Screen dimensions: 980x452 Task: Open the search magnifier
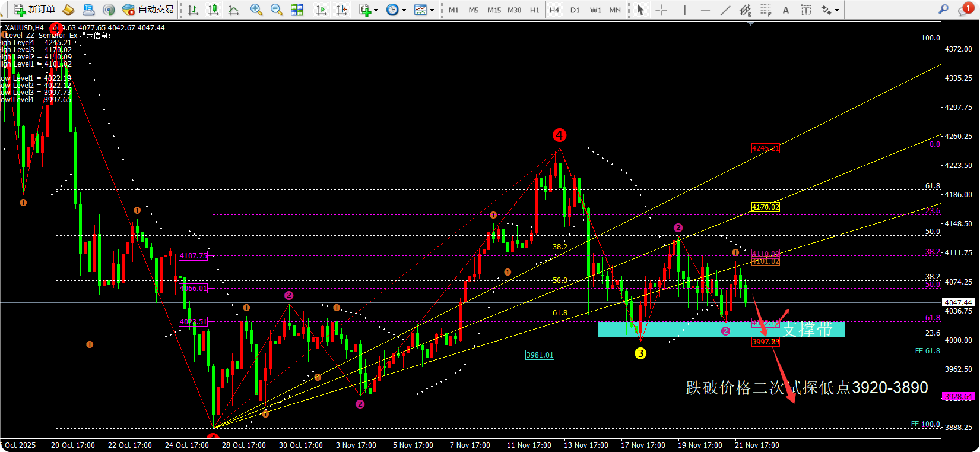pyautogui.click(x=943, y=10)
